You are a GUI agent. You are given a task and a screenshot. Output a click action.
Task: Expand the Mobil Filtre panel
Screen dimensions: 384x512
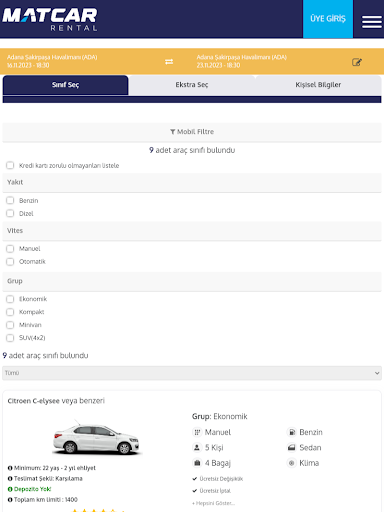tap(192, 132)
